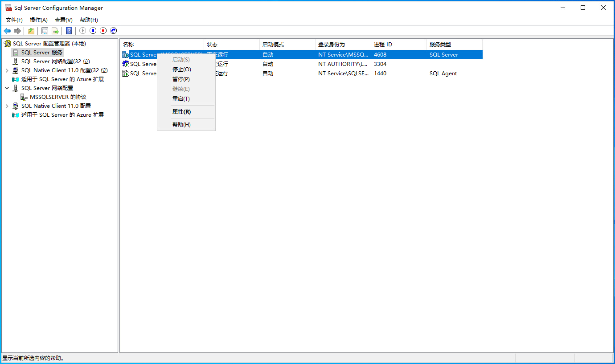The height and width of the screenshot is (364, 615).
Task: Click the NT AUTHORITY\L... login cell
Action: point(343,64)
